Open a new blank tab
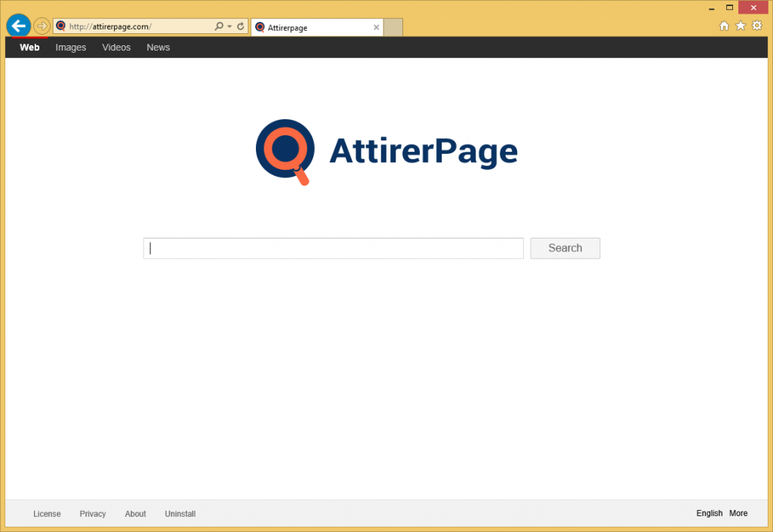Image resolution: width=773 pixels, height=532 pixels. point(393,27)
